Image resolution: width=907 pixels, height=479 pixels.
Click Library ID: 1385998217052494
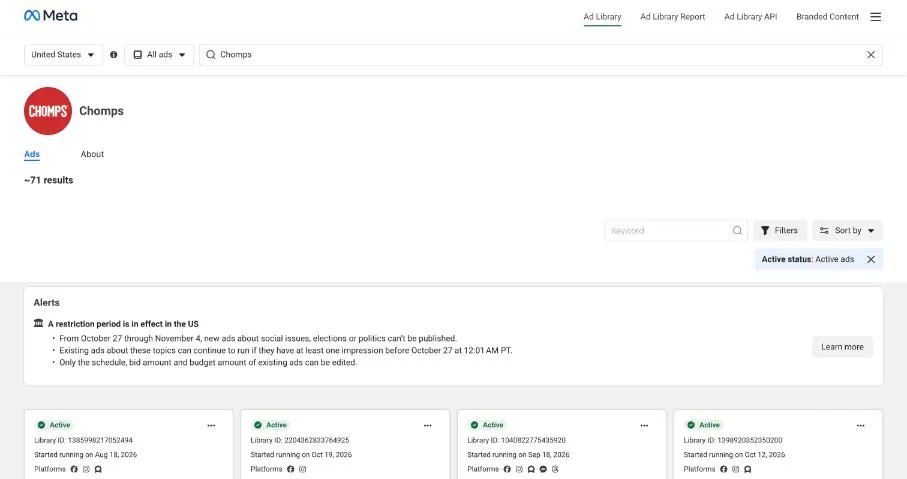[83, 440]
